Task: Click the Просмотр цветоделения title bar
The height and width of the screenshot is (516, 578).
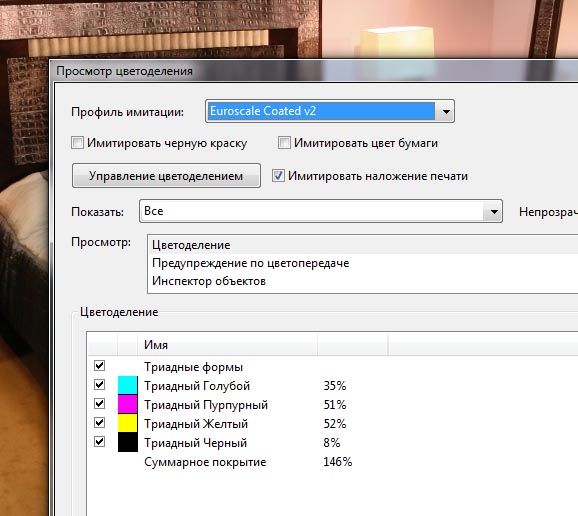Action: click(x=313, y=71)
